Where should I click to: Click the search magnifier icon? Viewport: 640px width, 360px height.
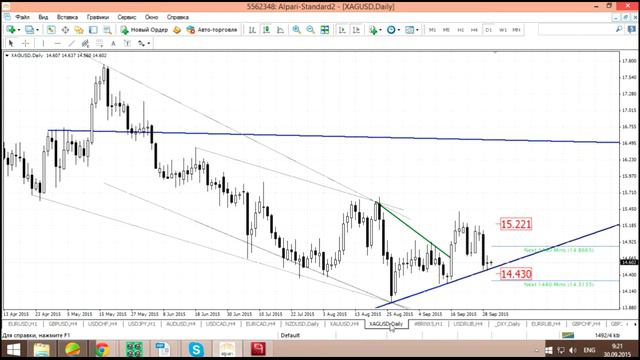619,29
